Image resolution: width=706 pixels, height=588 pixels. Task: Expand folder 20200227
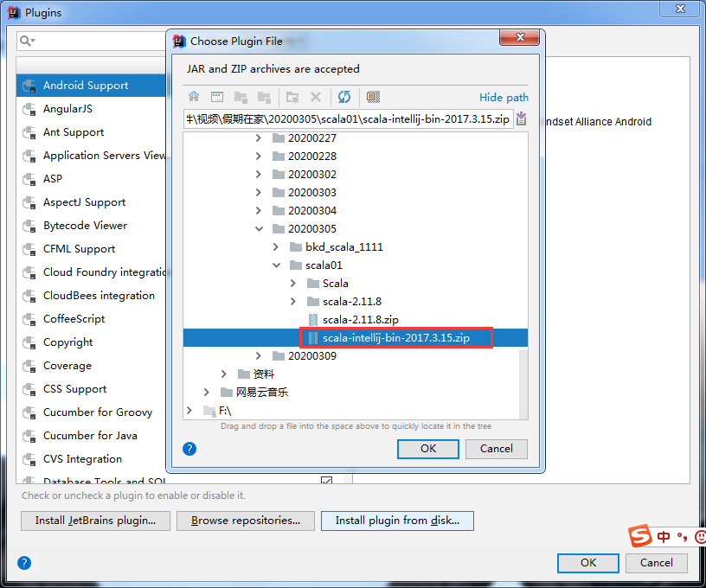(x=259, y=137)
